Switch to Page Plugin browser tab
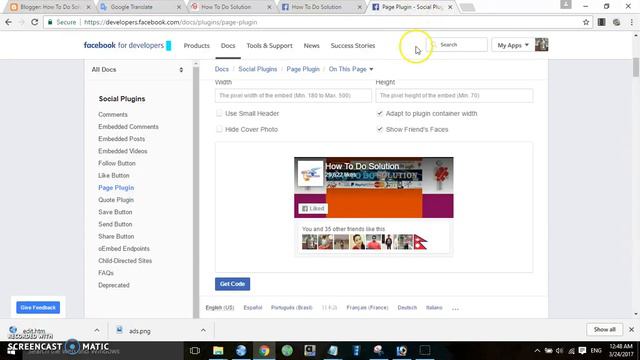Screen dimensions: 640x360 [411, 7]
